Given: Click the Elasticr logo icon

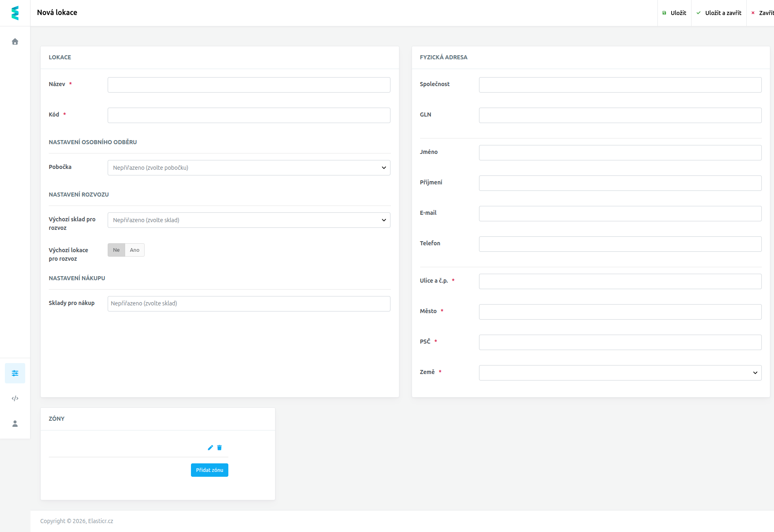Looking at the screenshot, I should tap(15, 13).
